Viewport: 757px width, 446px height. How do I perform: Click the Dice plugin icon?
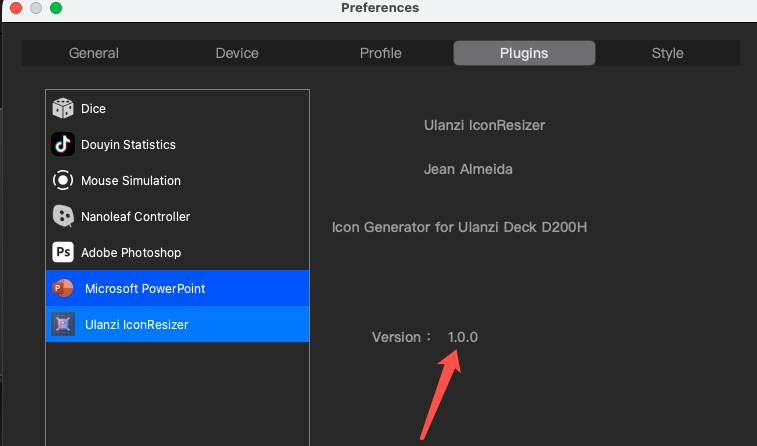[63, 108]
